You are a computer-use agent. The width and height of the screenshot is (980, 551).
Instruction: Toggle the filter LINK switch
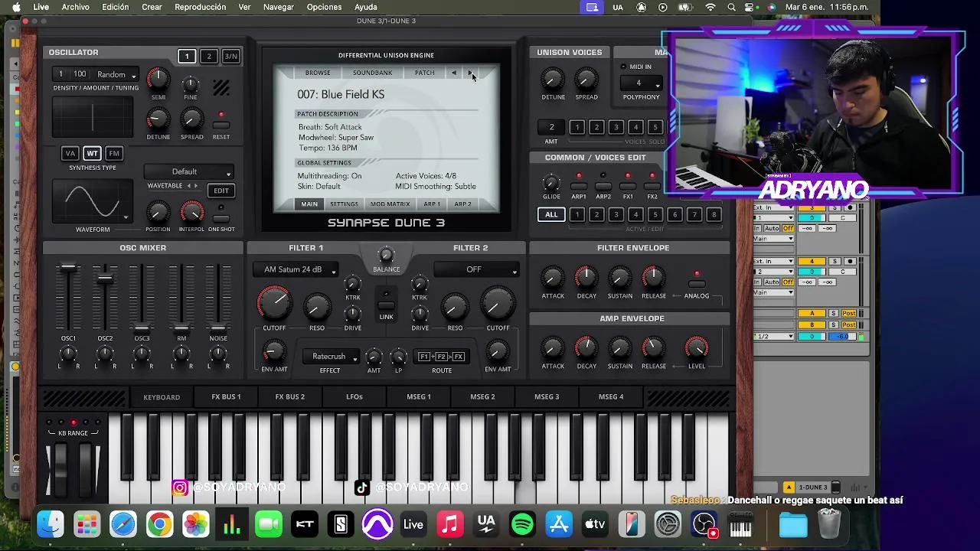pos(386,304)
